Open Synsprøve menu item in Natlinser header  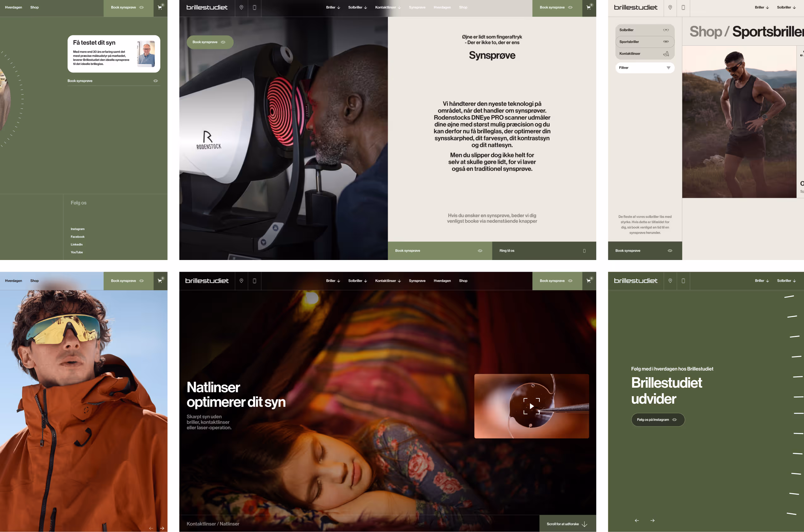[x=417, y=280]
